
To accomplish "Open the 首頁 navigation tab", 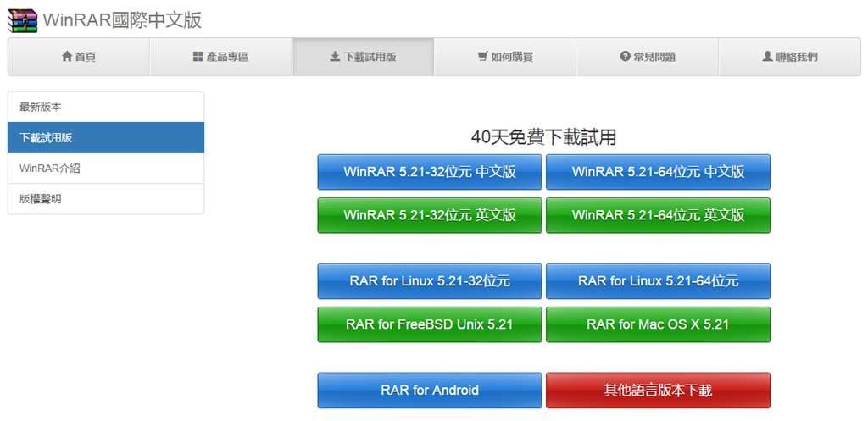I will point(79,57).
